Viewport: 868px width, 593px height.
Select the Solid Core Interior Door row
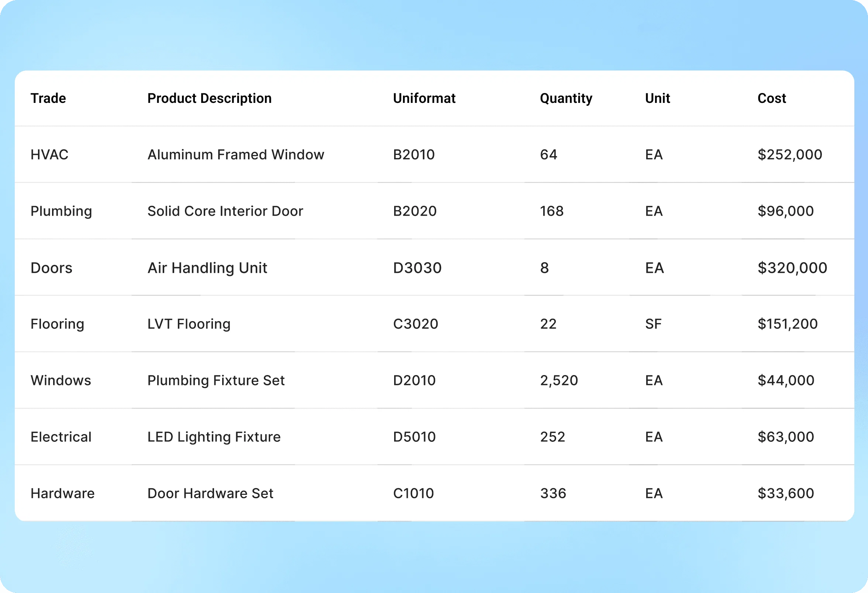click(225, 211)
